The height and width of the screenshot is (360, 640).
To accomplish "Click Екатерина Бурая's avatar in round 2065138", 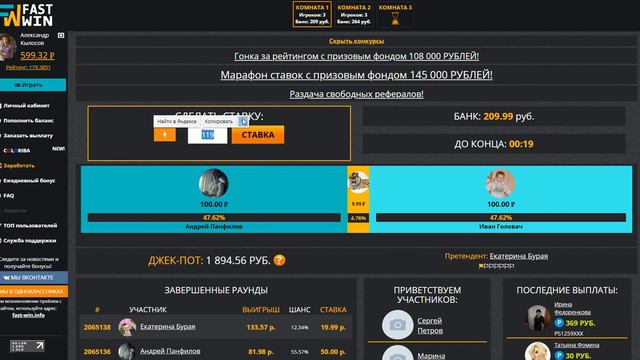I will [127, 327].
